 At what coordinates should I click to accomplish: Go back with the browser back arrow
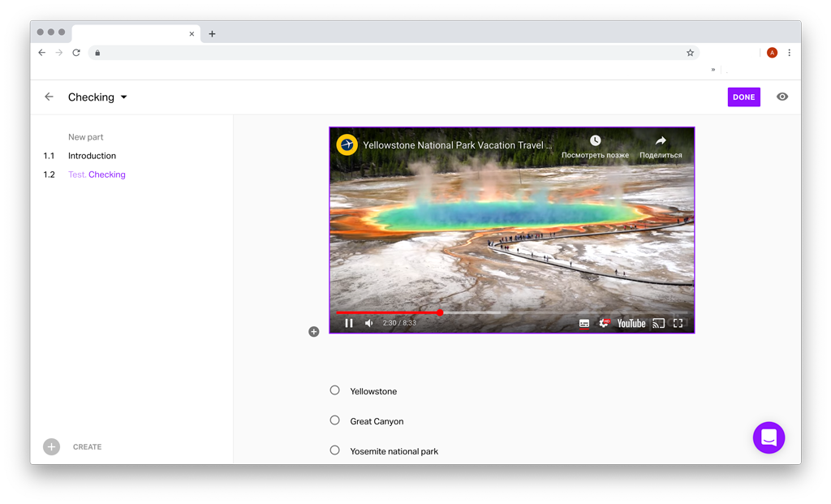[42, 53]
